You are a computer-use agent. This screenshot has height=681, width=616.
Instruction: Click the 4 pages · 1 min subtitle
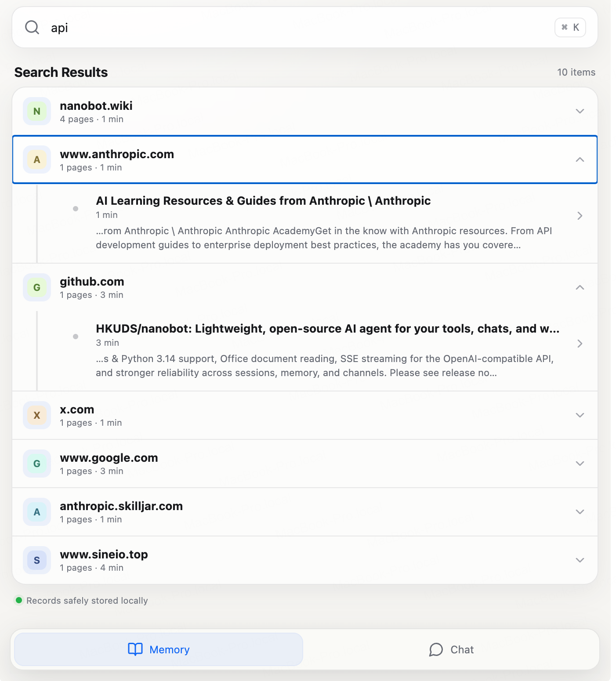91,119
